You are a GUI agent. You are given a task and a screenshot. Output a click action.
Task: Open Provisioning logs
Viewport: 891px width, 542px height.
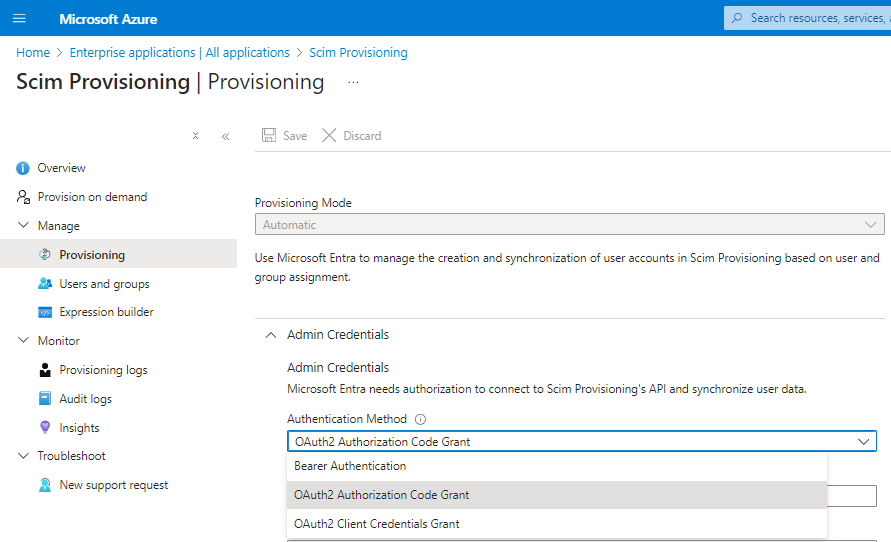[103, 370]
